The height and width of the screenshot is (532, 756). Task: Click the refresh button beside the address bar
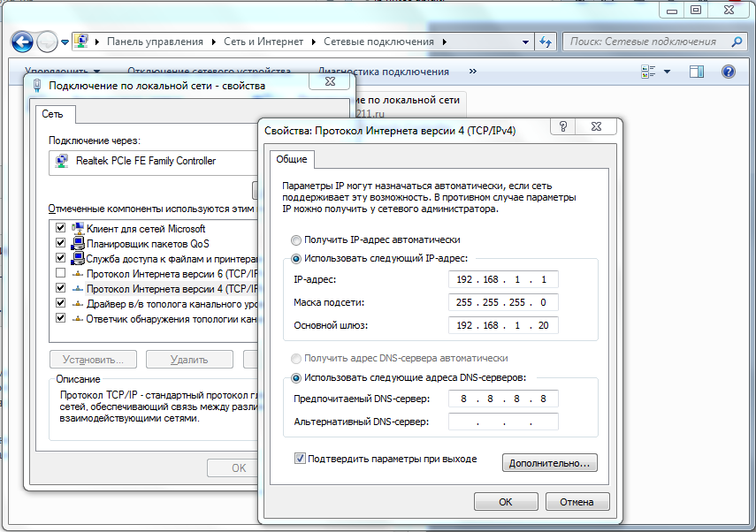(546, 42)
